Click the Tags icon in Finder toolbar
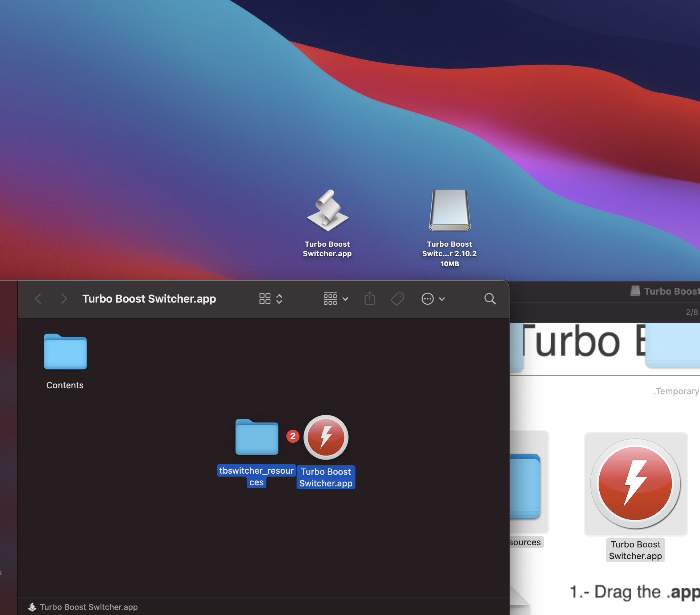The image size is (700, 615). pos(398,299)
